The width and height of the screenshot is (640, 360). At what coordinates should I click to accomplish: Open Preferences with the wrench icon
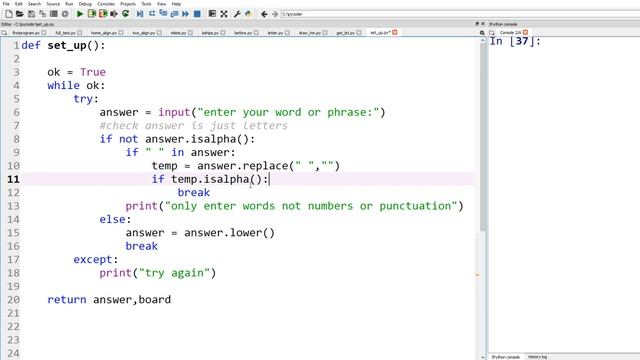coord(237,14)
